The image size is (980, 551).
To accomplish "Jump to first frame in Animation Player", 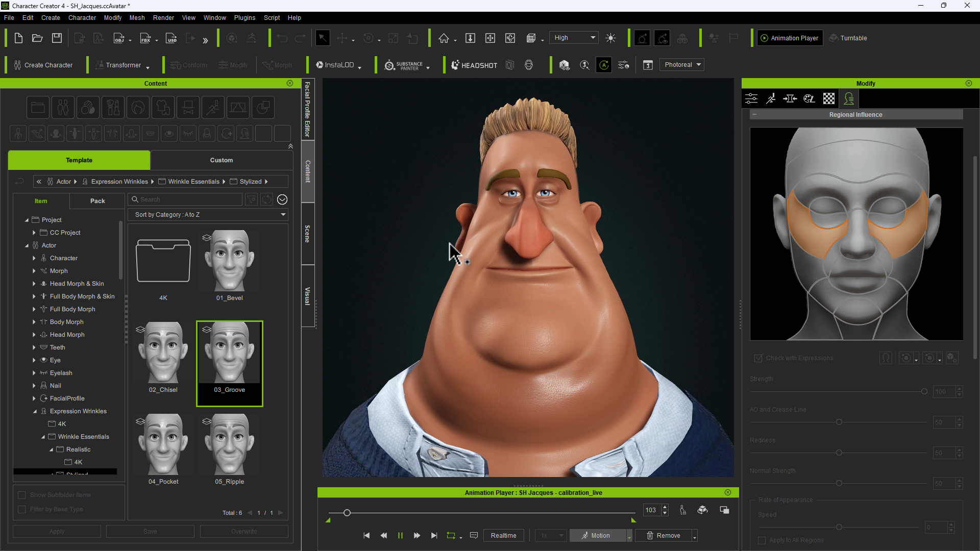I will [366, 536].
